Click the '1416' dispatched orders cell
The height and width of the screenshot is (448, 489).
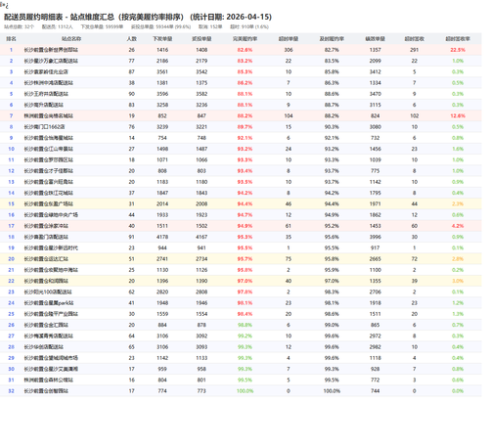pyautogui.click(x=162, y=50)
